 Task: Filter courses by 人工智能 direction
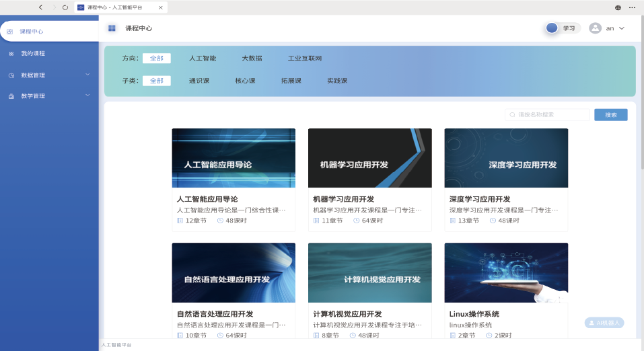[203, 58]
